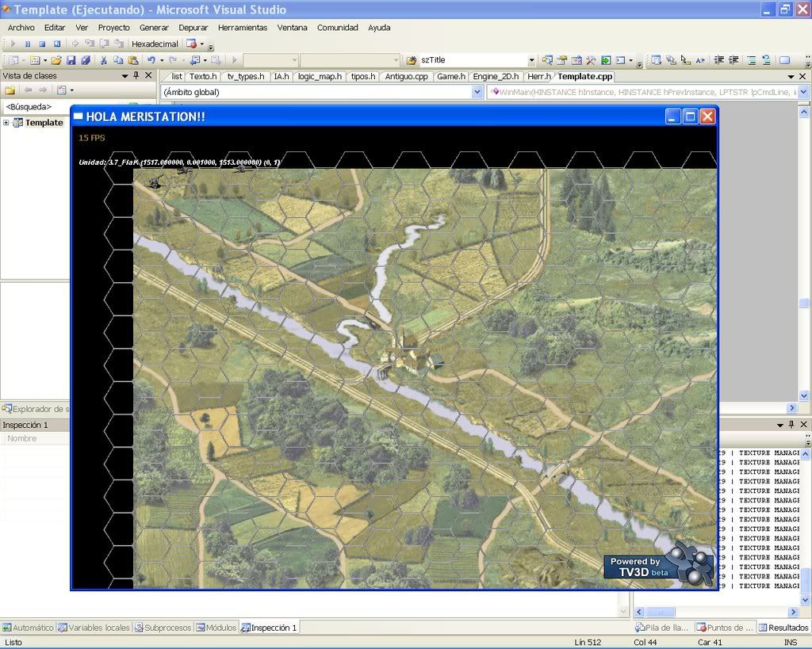Open the Variables locales tab
This screenshot has width=812, height=649.
94,628
